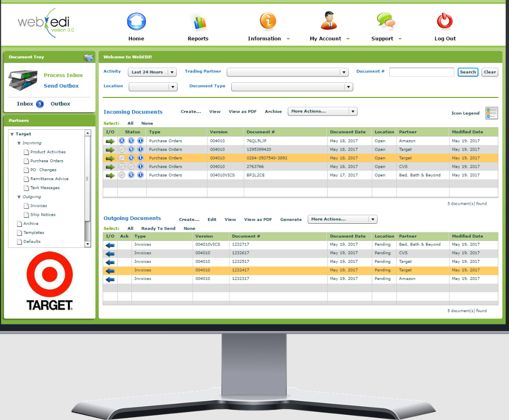Click the S status icon for 1295399420
Image resolution: width=509 pixels, height=420 pixels.
pyautogui.click(x=131, y=149)
